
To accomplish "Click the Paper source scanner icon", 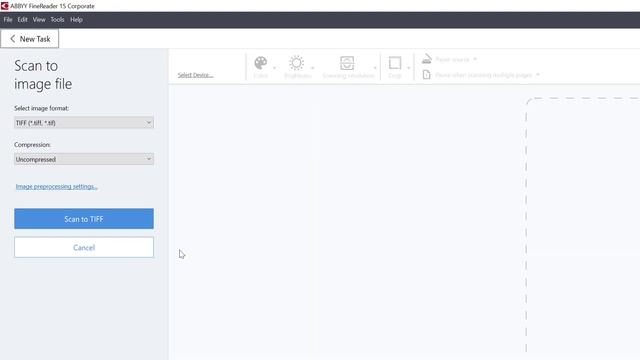I will pos(427,59).
